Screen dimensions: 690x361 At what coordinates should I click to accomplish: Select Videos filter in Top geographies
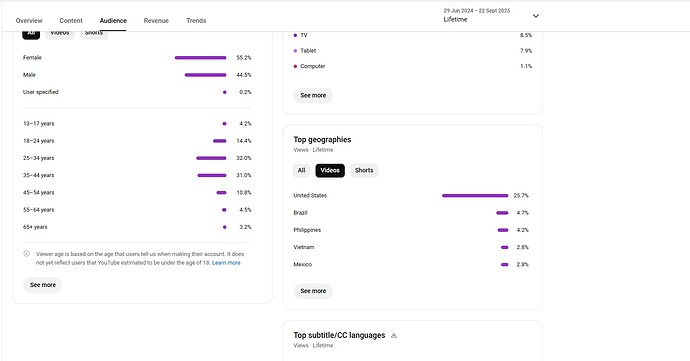[x=330, y=170]
